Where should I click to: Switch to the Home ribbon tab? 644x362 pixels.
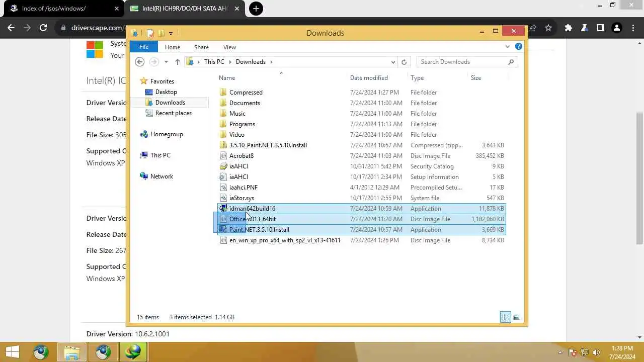point(172,47)
